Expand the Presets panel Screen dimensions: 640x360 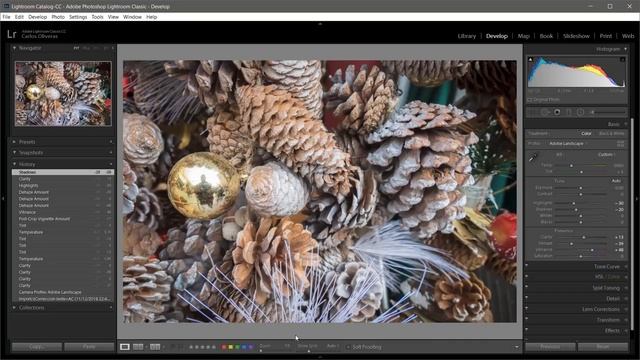pyautogui.click(x=14, y=142)
